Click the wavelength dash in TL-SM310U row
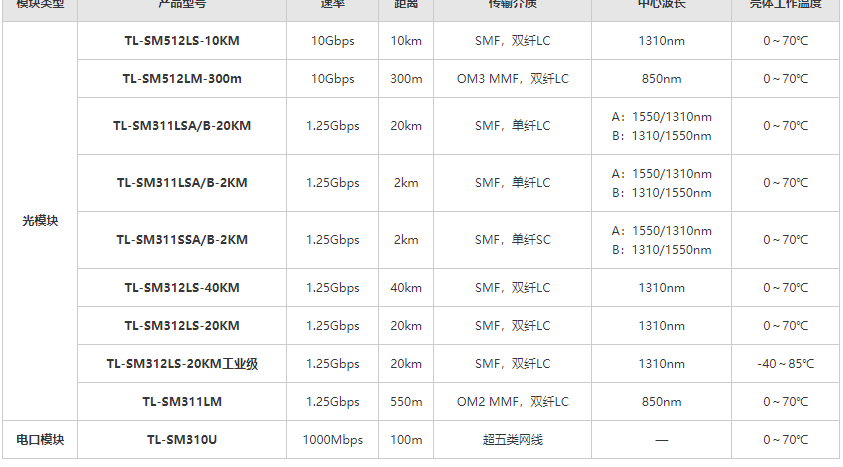 pos(661,440)
